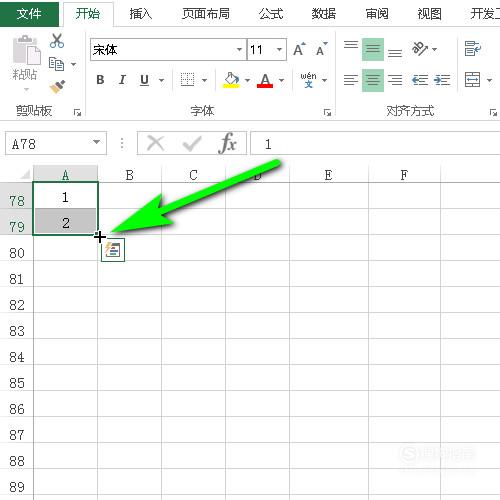
Task: Open the orientation dropdown arrow
Action: [434, 49]
